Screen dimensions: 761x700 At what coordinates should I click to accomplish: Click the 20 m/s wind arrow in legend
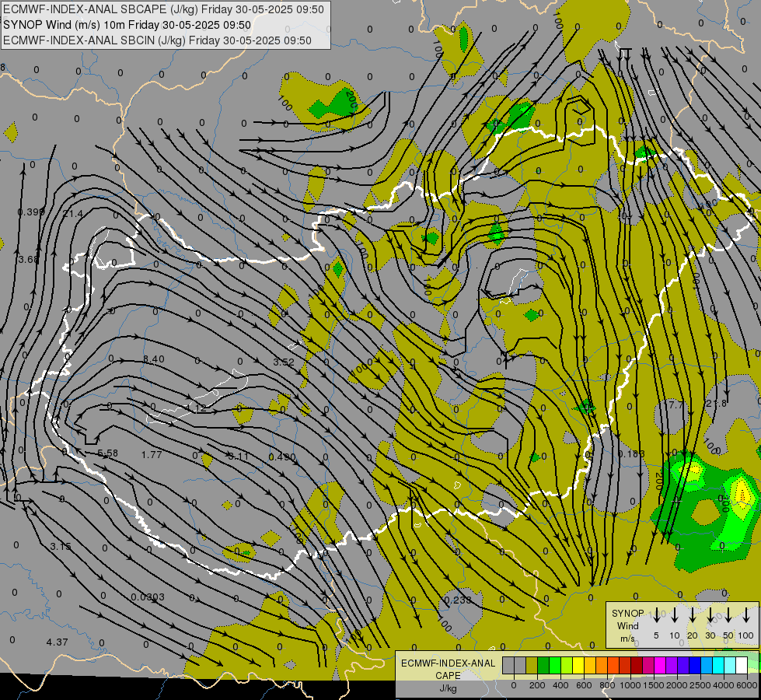coord(692,615)
